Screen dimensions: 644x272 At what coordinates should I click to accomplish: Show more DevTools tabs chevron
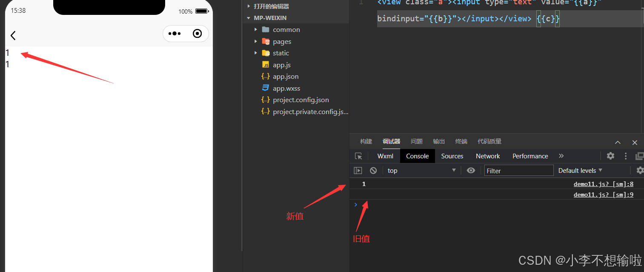coord(561,156)
